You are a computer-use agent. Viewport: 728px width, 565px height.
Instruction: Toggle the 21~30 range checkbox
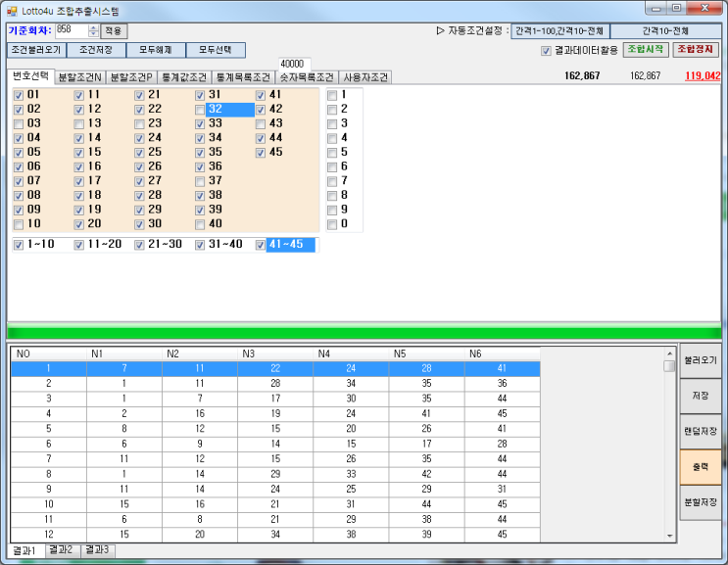pos(139,245)
